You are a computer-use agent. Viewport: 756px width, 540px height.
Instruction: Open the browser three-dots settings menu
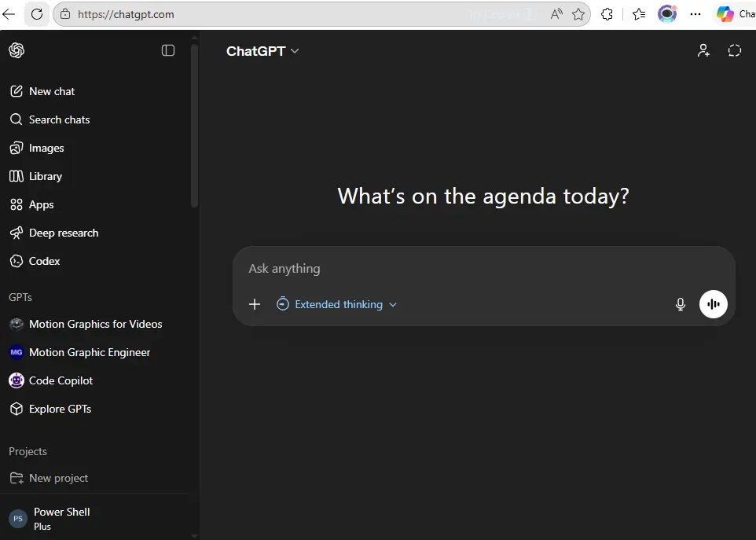point(695,14)
